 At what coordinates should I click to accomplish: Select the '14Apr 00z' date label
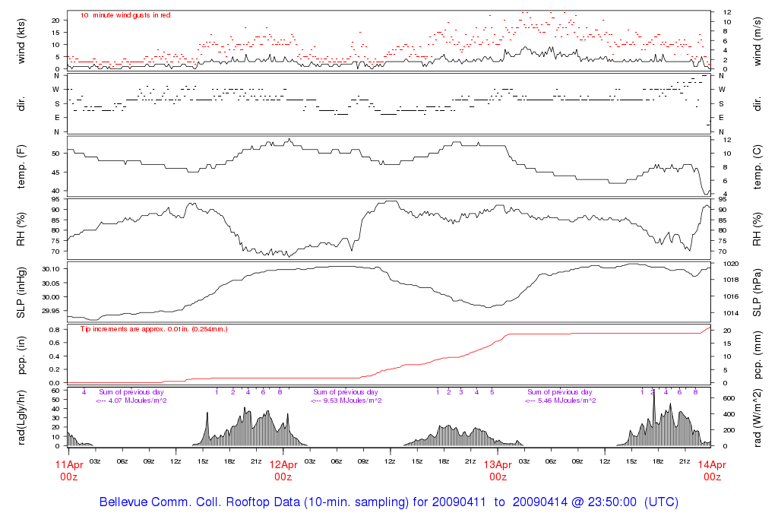point(712,470)
